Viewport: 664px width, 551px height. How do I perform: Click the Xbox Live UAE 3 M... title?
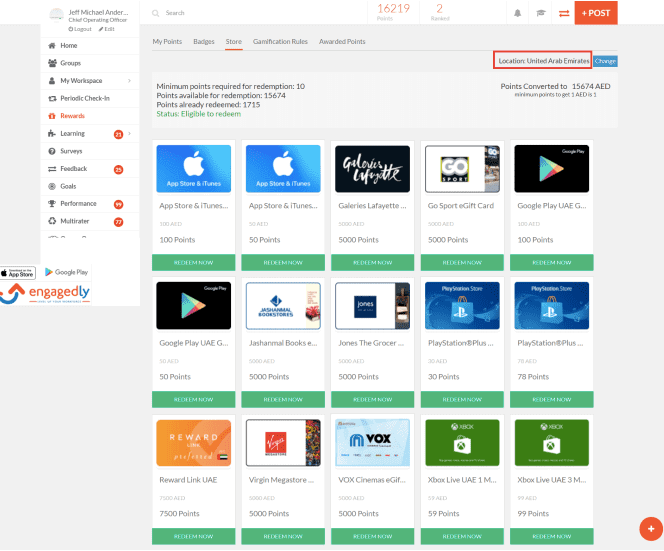pos(552,480)
